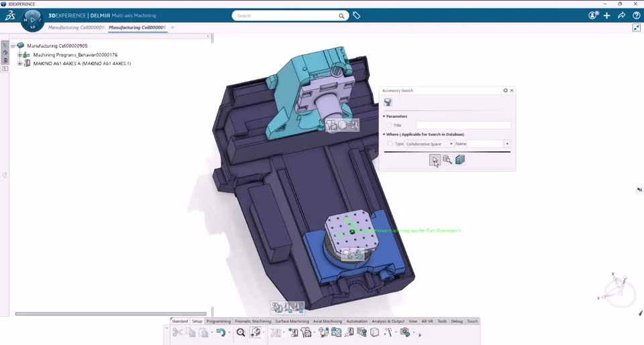Open the Name field dropdown arrow
The height and width of the screenshot is (345, 644).
tap(507, 143)
